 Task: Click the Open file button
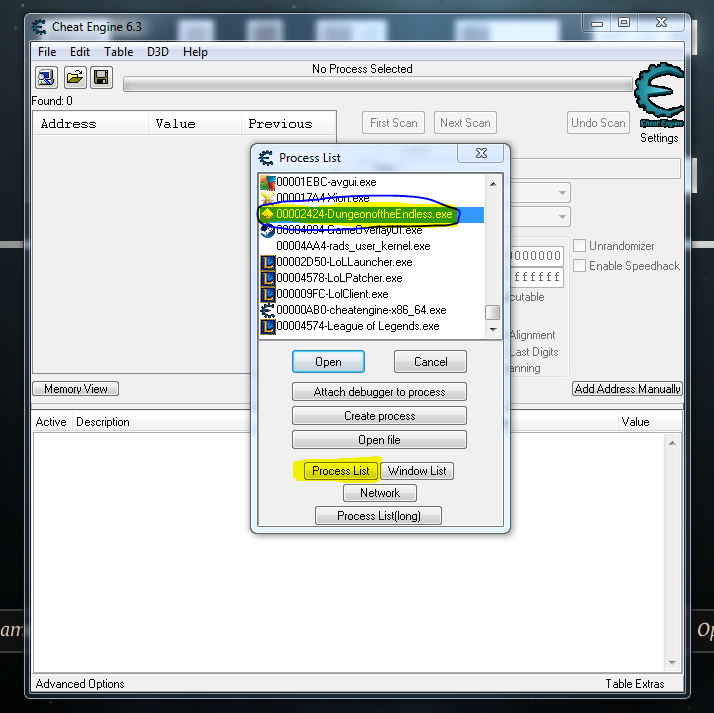[379, 440]
